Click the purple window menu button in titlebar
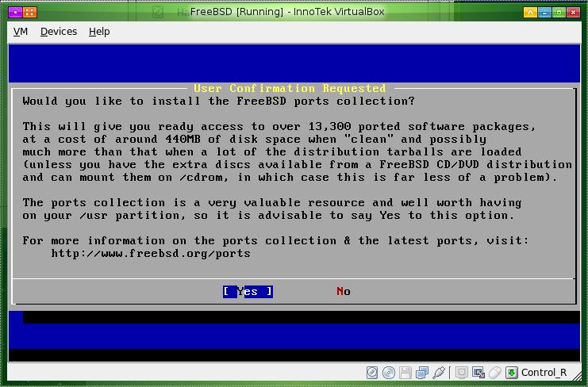 15,13
